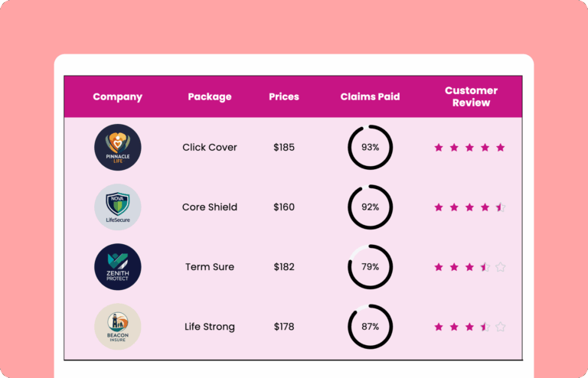Image resolution: width=588 pixels, height=378 pixels.
Task: Click the fifth star in Pinnacle Life rating
Action: tap(500, 148)
